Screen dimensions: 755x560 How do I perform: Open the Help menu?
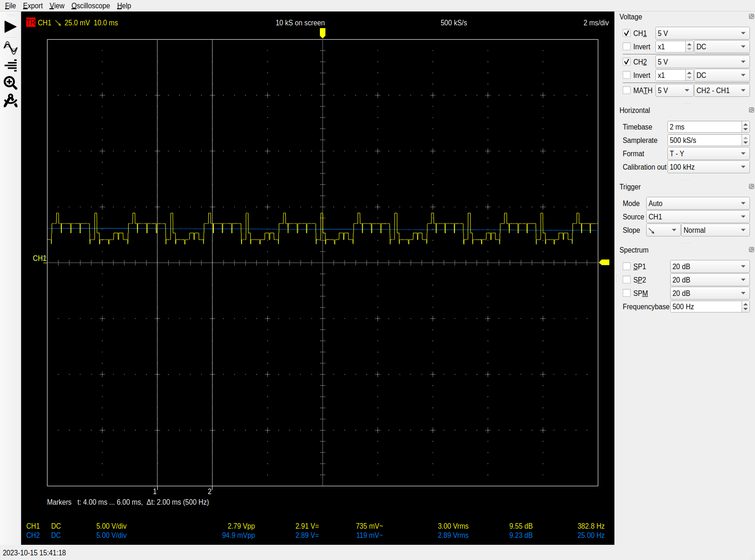click(x=124, y=6)
